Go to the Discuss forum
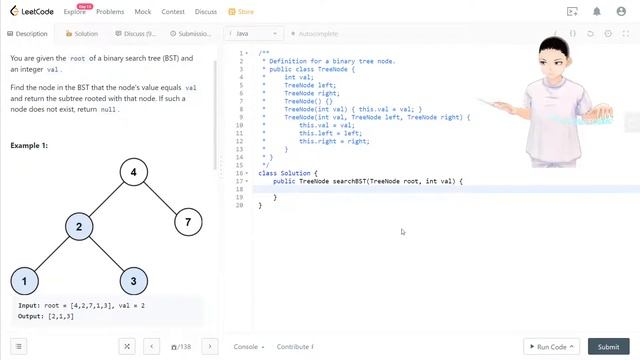 pos(206,12)
